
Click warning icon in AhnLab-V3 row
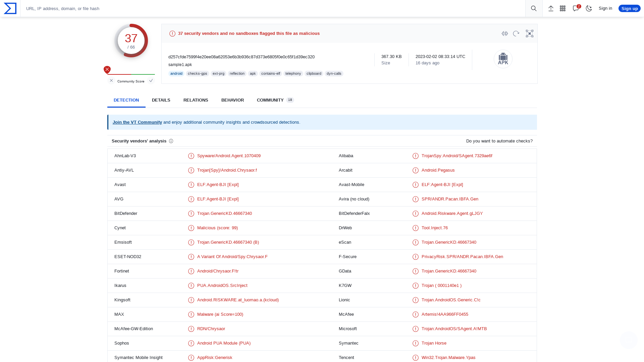click(x=191, y=156)
